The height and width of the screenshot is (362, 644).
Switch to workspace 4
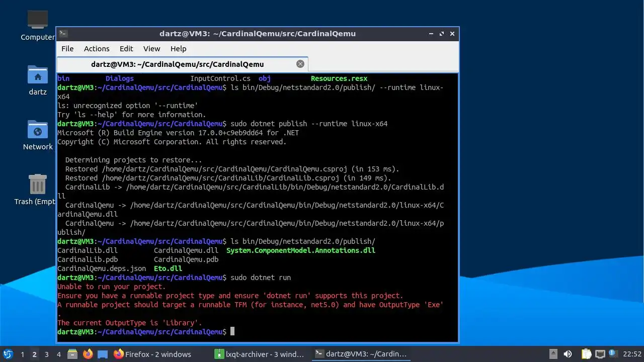[x=58, y=354]
